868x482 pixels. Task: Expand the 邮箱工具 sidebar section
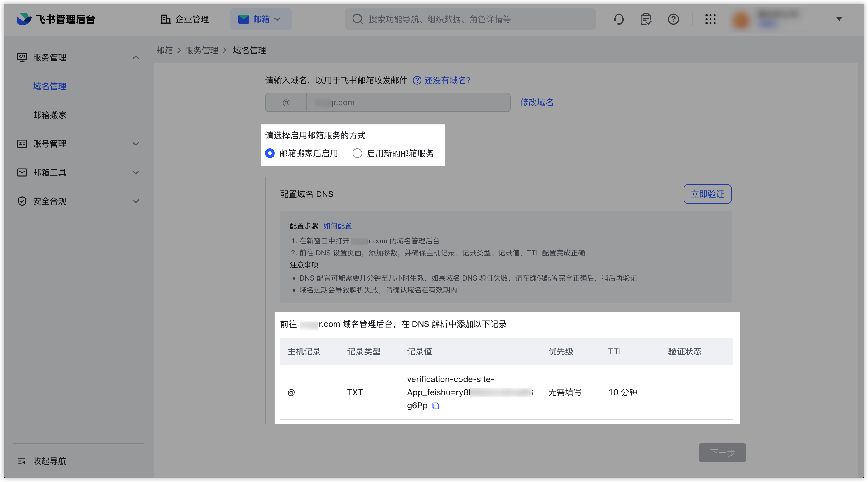click(136, 172)
